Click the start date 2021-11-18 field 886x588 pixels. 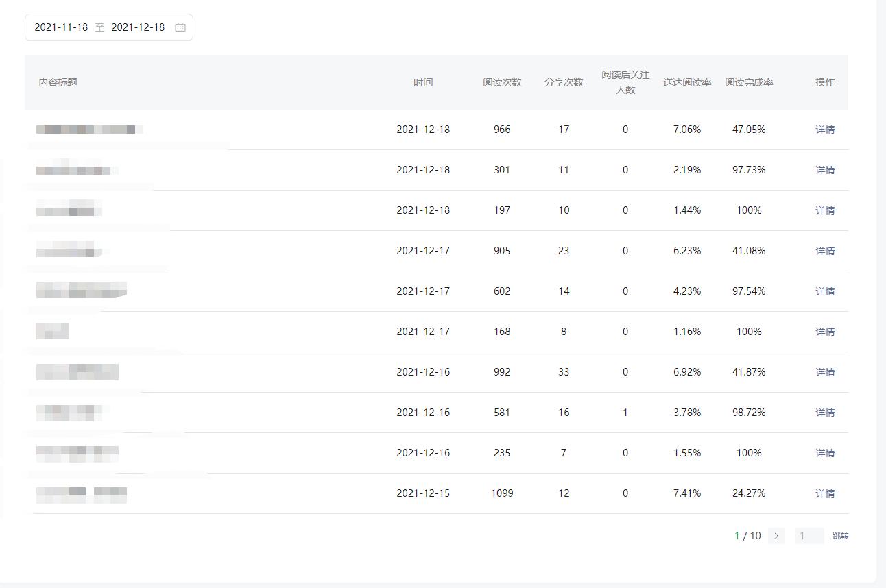61,27
